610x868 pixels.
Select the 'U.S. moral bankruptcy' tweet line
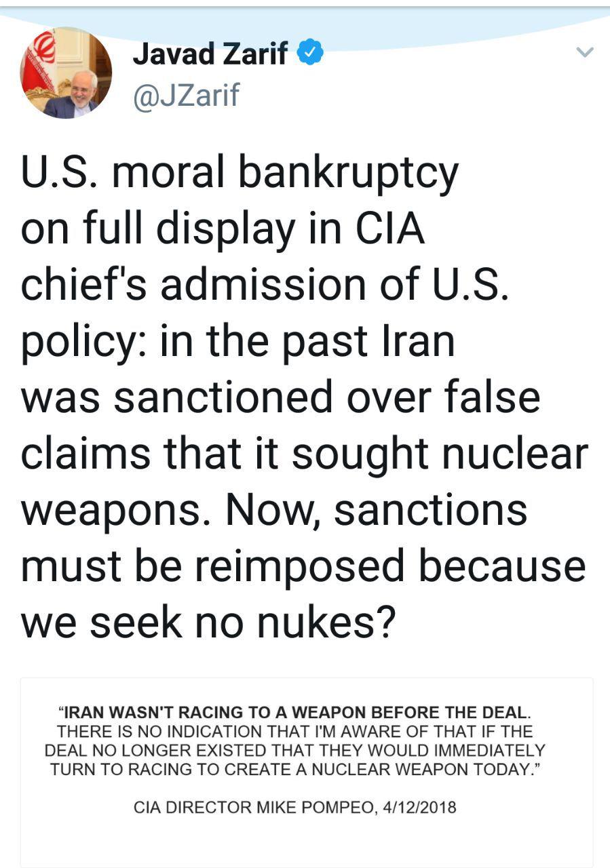[x=240, y=174]
